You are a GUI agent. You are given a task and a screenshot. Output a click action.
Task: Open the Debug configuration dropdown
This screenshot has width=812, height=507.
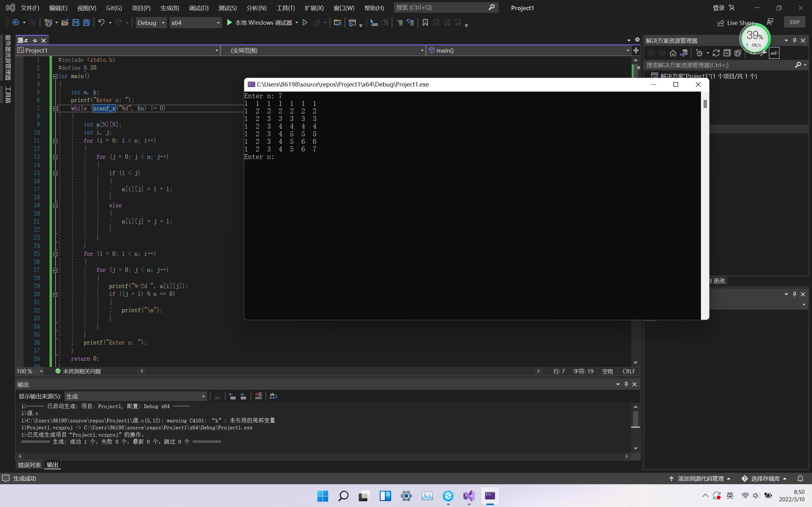point(151,22)
